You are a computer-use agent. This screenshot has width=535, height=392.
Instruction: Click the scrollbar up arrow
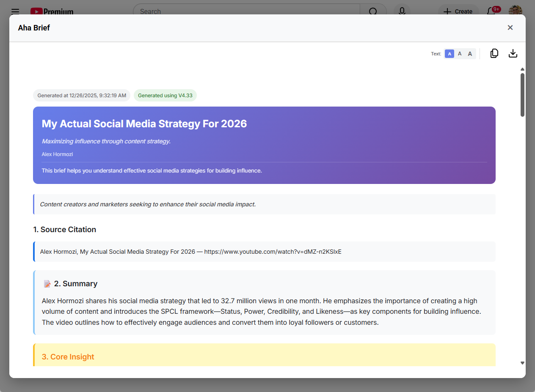522,69
